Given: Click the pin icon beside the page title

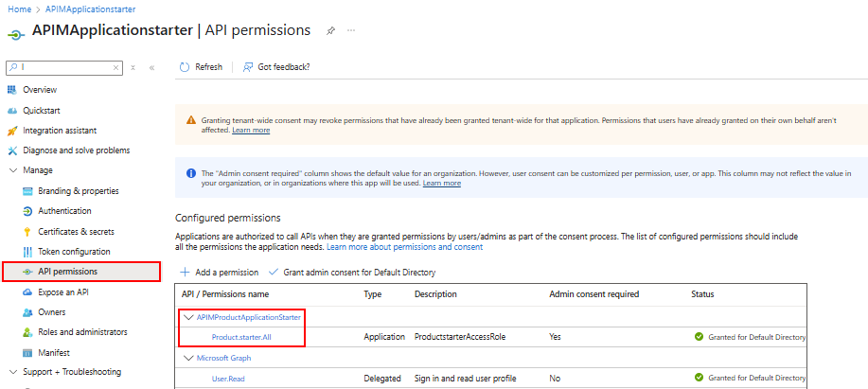Looking at the screenshot, I should click(330, 30).
